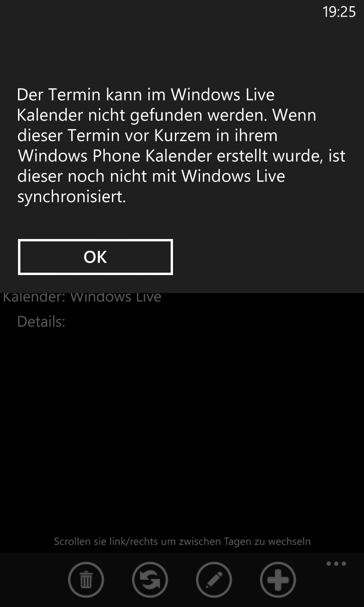This screenshot has height=607, width=364.
Task: Select the pencil edit icon
Action: coord(214,579)
